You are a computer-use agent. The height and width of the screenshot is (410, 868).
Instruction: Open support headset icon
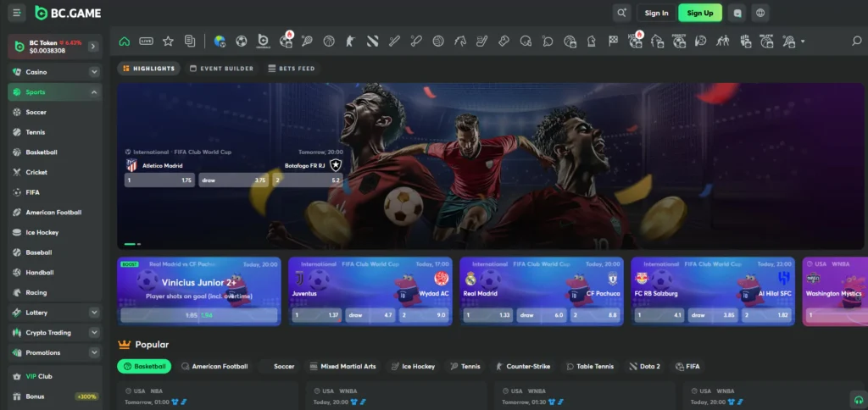858,400
